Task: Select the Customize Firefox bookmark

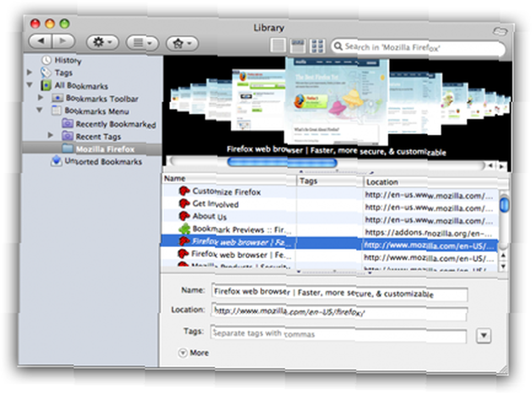Action: (x=226, y=192)
